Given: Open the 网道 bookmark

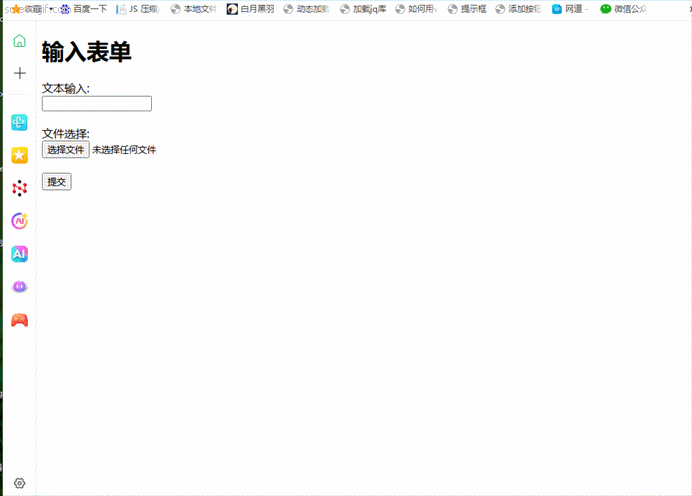Looking at the screenshot, I should click(570, 9).
